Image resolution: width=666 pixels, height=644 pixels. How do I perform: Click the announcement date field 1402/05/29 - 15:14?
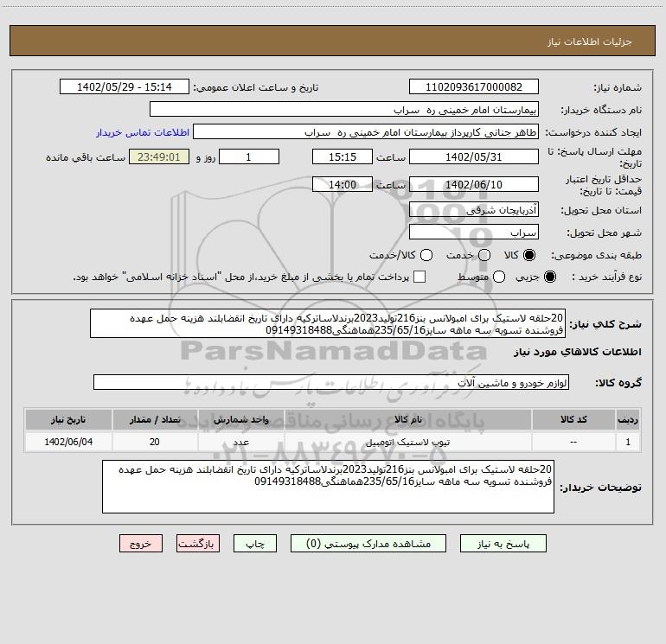[124, 87]
